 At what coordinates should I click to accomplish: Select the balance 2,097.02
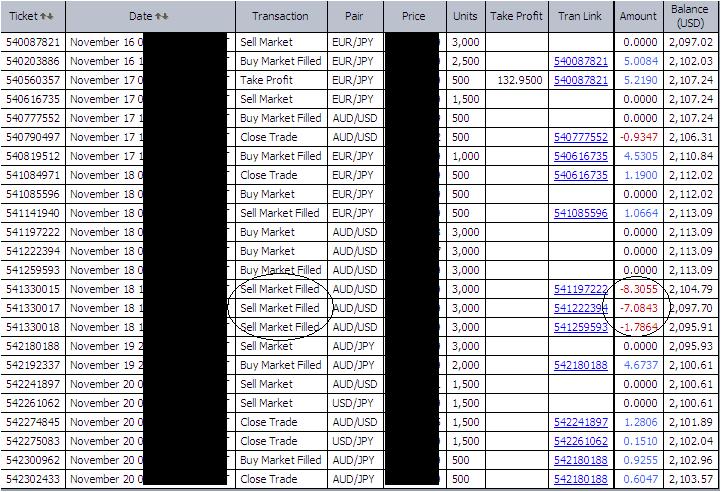pyautogui.click(x=691, y=42)
